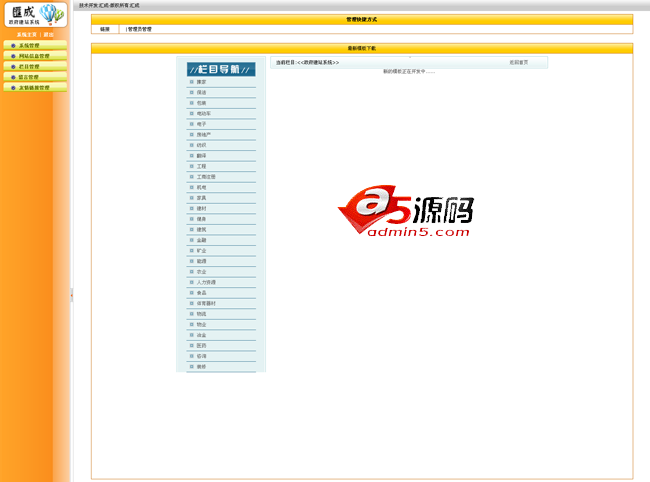Expand the 留言管理 menu
This screenshot has width=650, height=482.
[35, 77]
